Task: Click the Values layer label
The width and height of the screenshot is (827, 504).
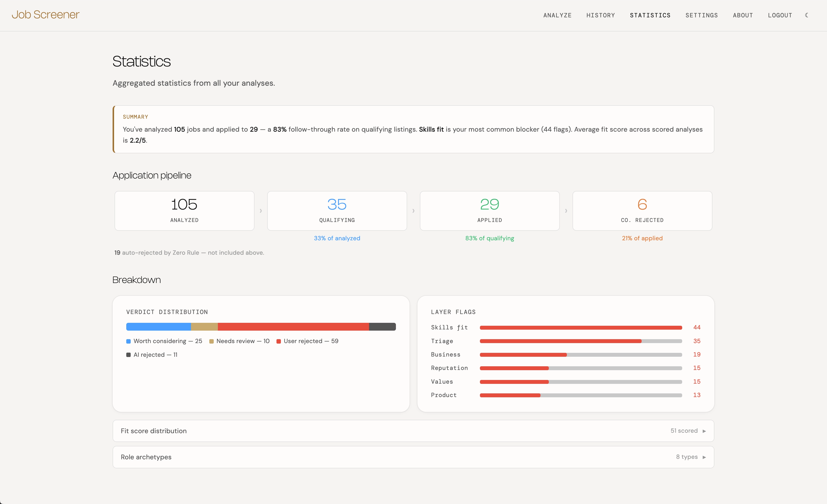Action: (x=442, y=382)
